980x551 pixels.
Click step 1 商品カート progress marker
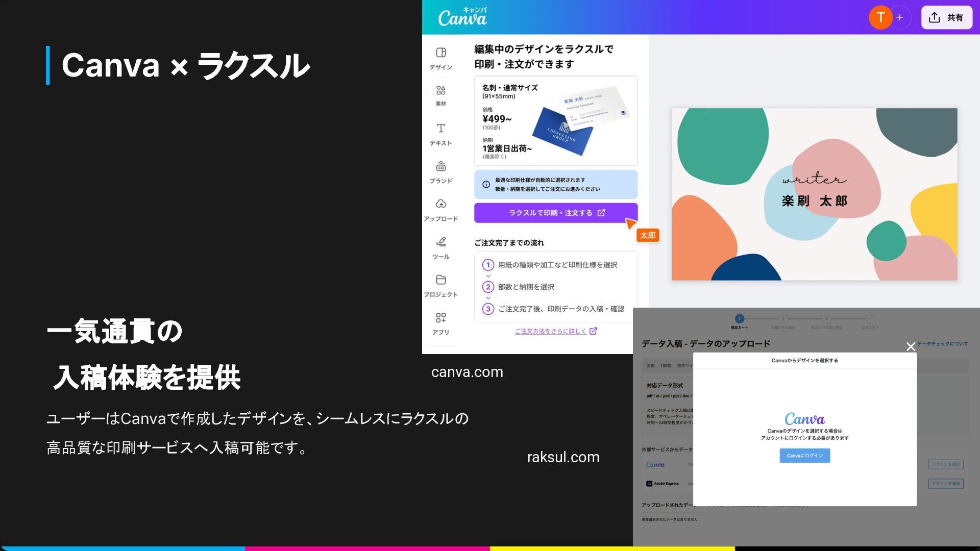739,319
